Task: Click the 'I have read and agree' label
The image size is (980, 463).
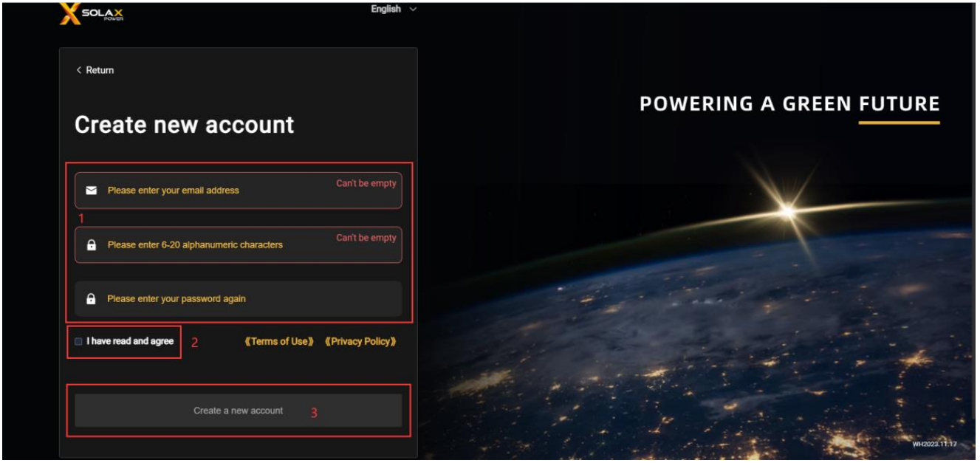Action: [x=130, y=341]
